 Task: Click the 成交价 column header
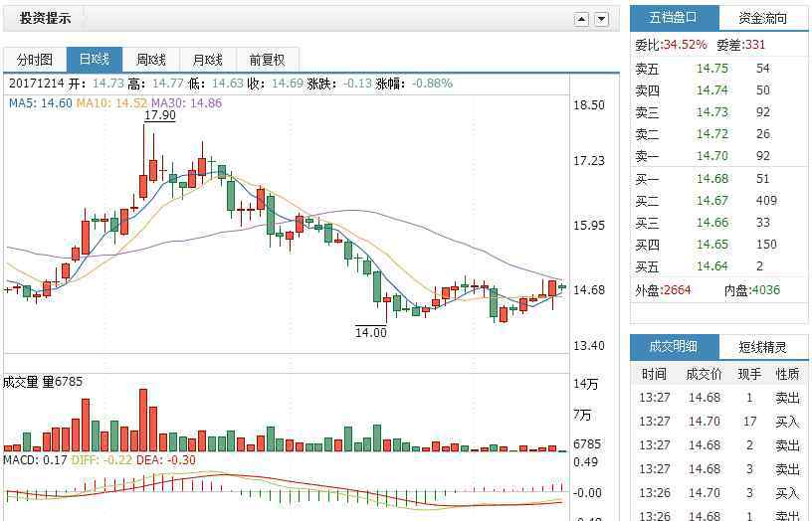(x=704, y=374)
